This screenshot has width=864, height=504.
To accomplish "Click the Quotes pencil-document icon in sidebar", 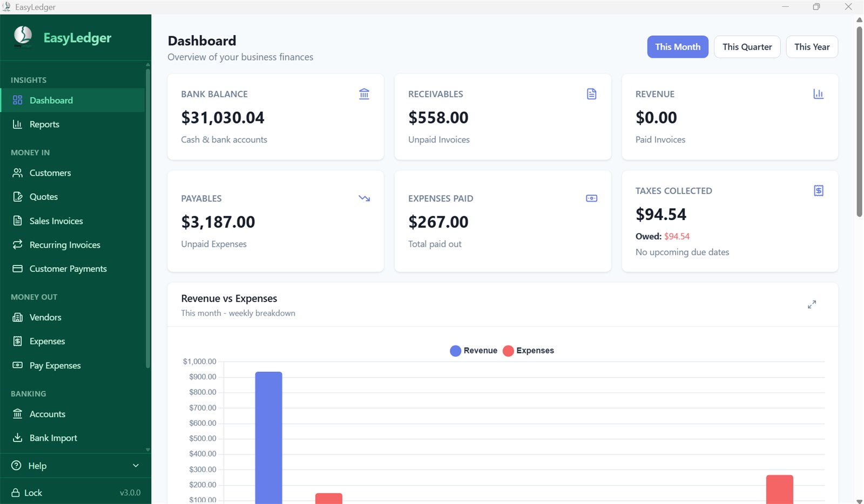I will tap(18, 197).
